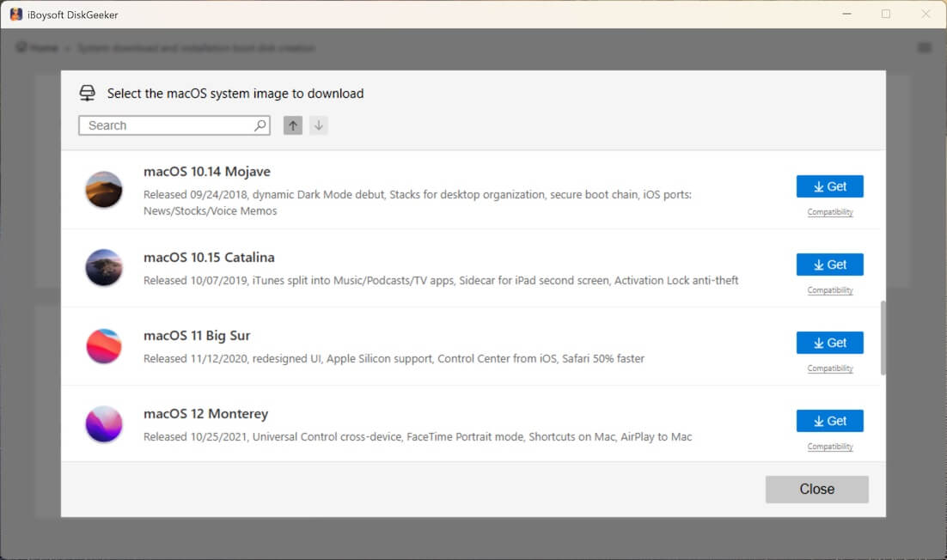Focus the Search input field
947x560 pixels.
point(168,125)
